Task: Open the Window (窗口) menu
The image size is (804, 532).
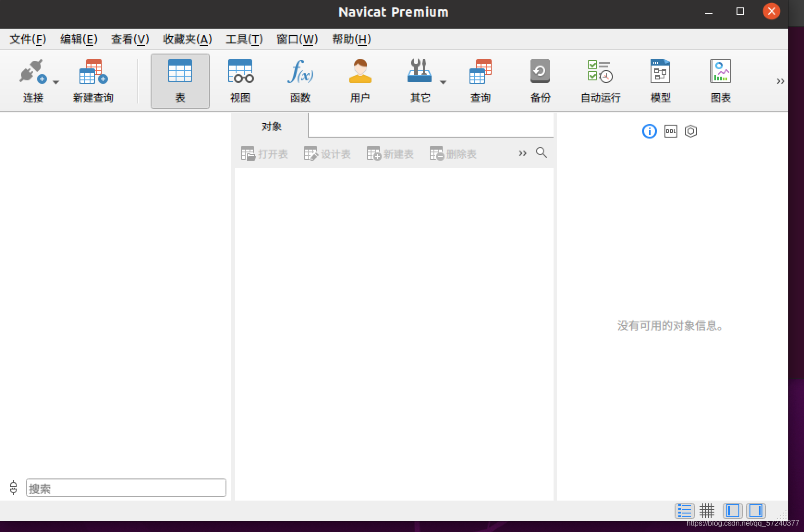Action: (297, 39)
